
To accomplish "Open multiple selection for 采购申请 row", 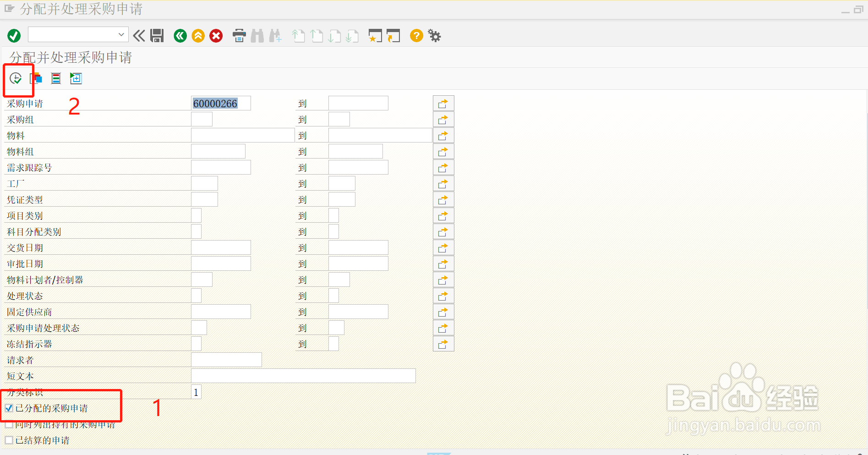I will click(x=443, y=104).
